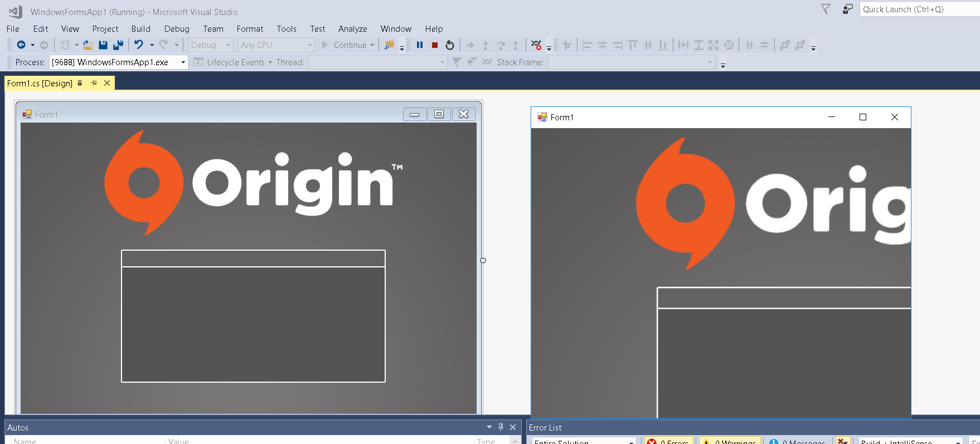This screenshot has width=980, height=444.
Task: Open the Process selector dropdown
Action: (x=119, y=62)
